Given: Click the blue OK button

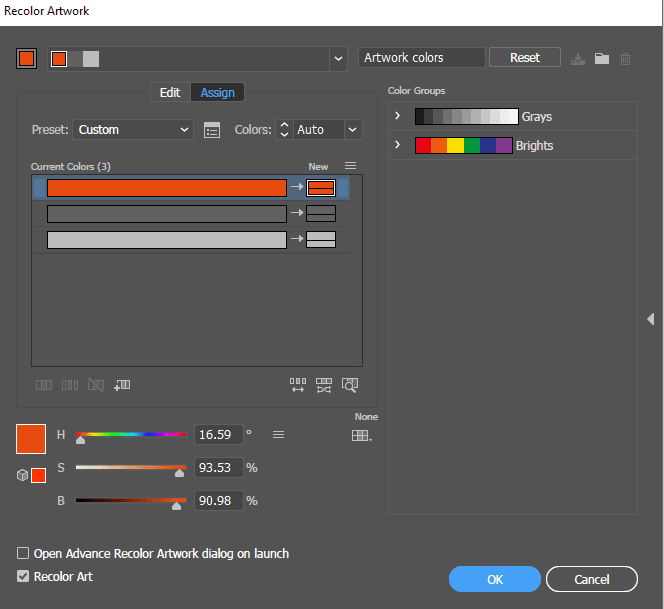Looking at the screenshot, I should [494, 579].
